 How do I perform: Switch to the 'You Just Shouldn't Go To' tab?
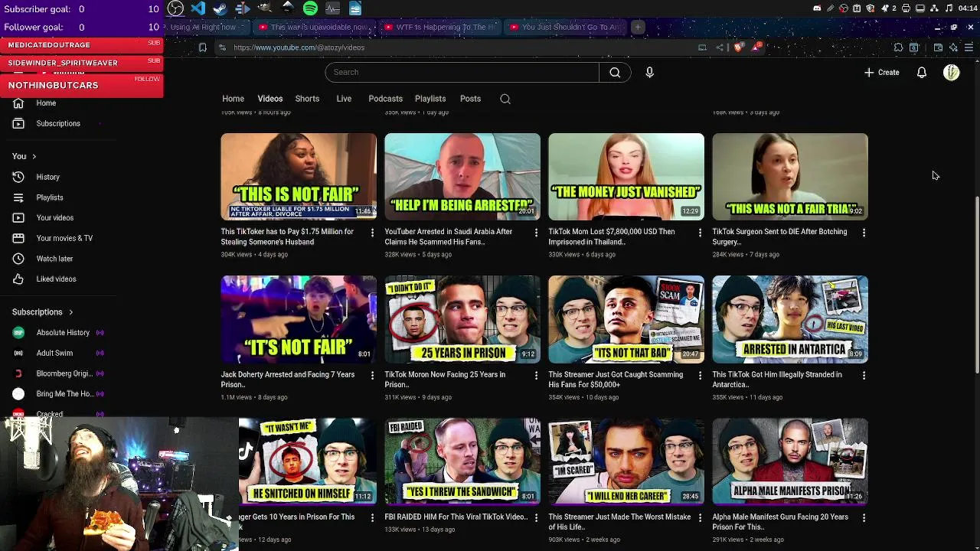click(x=565, y=27)
